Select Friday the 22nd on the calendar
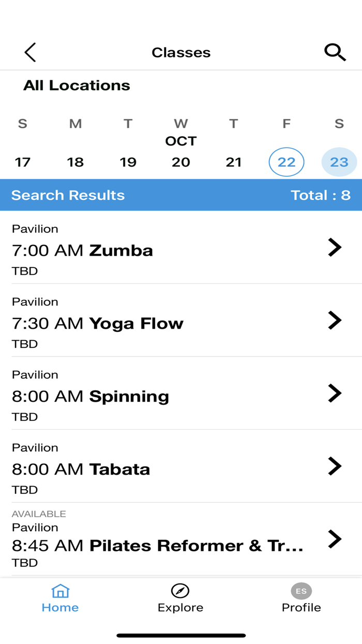This screenshot has width=362, height=644. pos(286,162)
